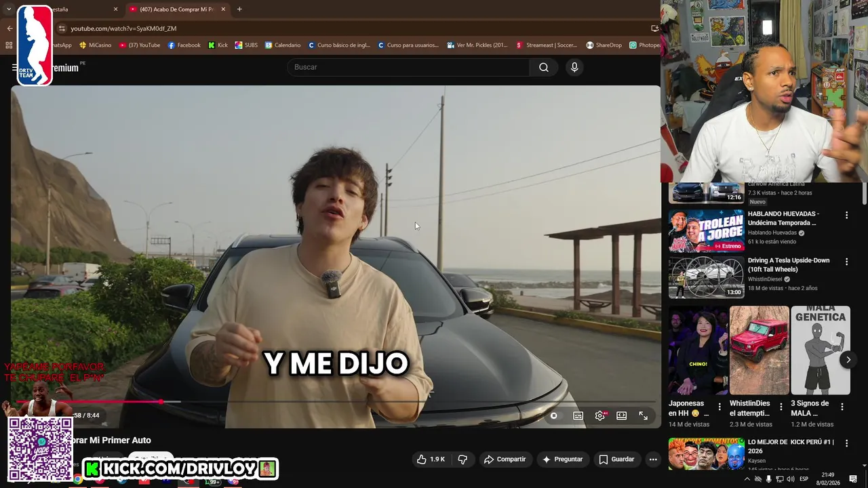Open WhistlinDiesel red truck short thumbnail
This screenshot has height=488, width=868.
click(x=759, y=350)
